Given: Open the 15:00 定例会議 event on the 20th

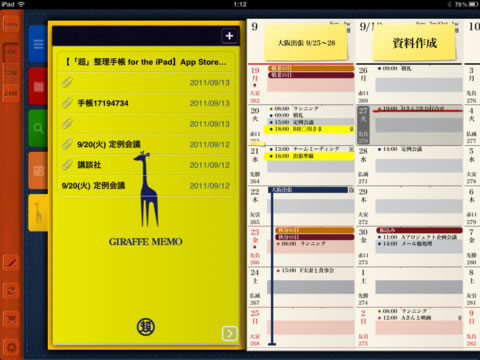Looking at the screenshot, I should coord(310,122).
